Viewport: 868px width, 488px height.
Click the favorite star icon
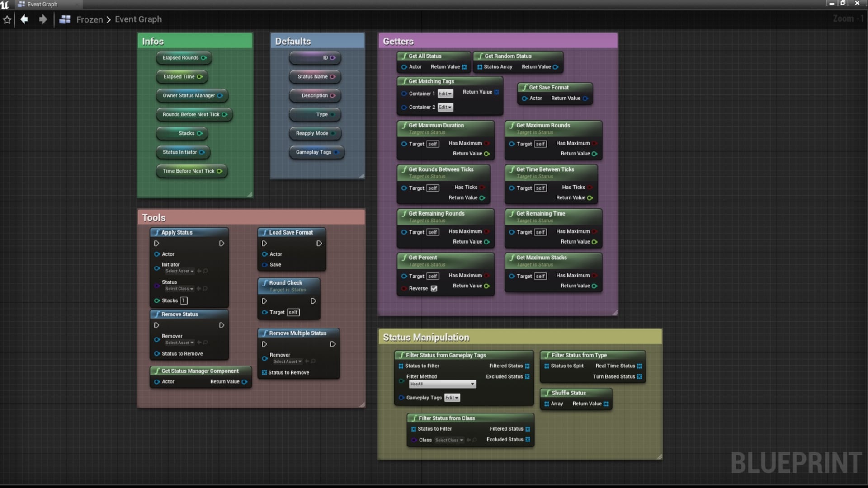click(7, 20)
